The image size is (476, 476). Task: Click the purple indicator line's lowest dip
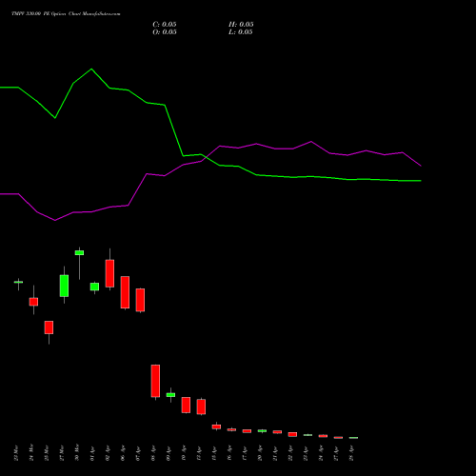tap(55, 220)
